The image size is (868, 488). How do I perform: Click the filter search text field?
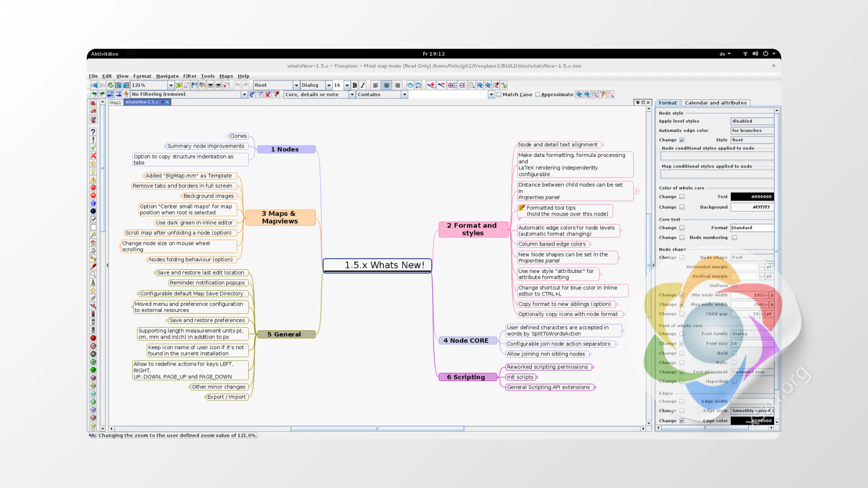pyautogui.click(x=448, y=94)
